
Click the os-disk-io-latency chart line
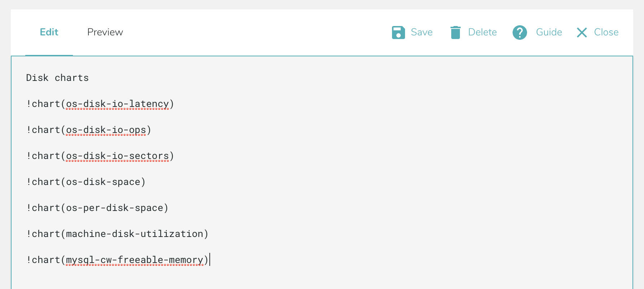100,104
